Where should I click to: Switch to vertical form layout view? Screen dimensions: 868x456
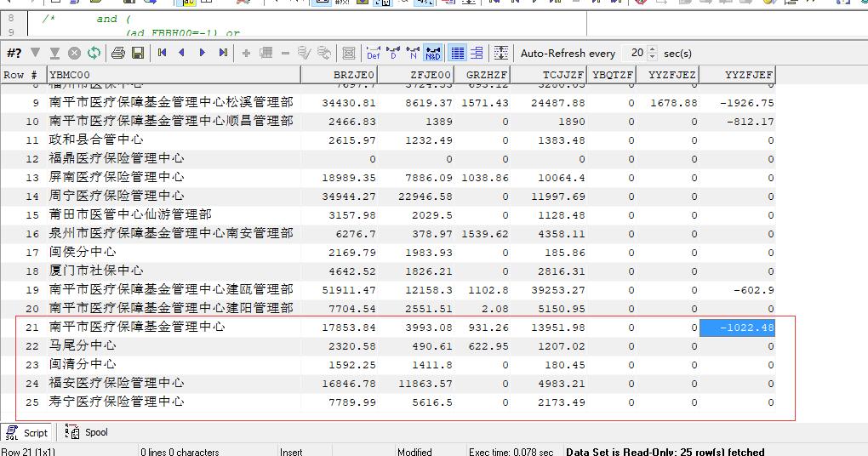point(477,53)
